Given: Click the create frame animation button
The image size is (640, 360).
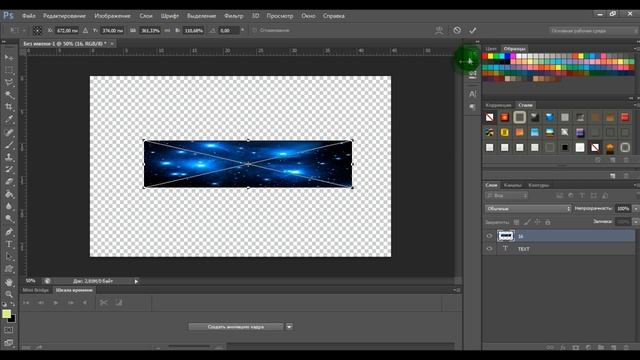Looking at the screenshot, I should tap(236, 327).
